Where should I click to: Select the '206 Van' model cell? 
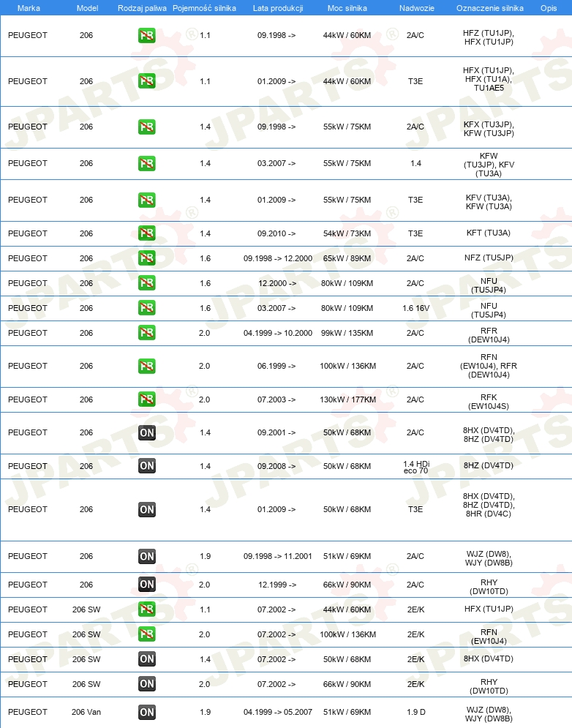(x=86, y=712)
